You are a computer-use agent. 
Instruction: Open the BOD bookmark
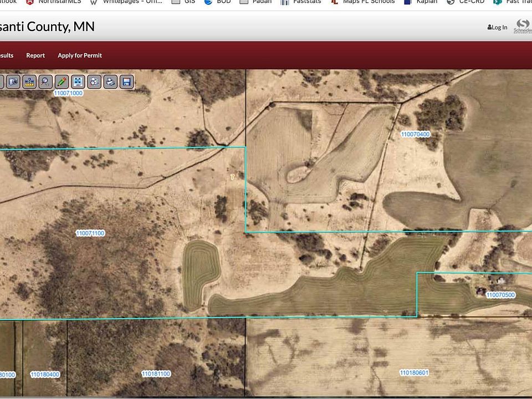[x=218, y=2]
